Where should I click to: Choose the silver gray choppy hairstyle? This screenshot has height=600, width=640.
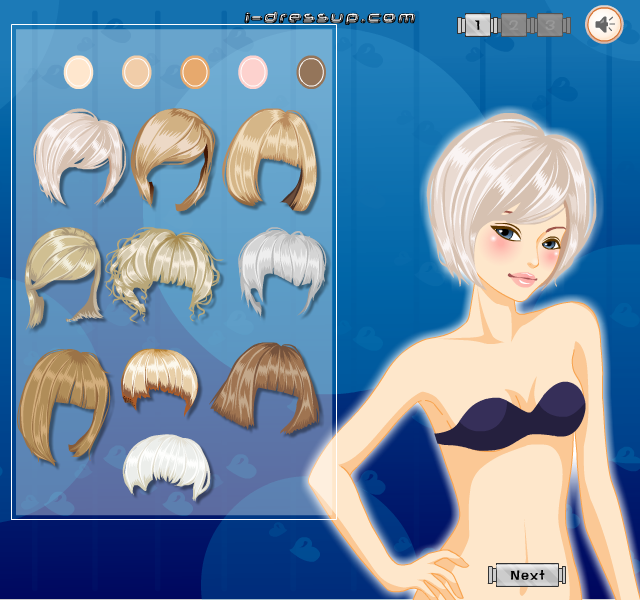pos(282,271)
